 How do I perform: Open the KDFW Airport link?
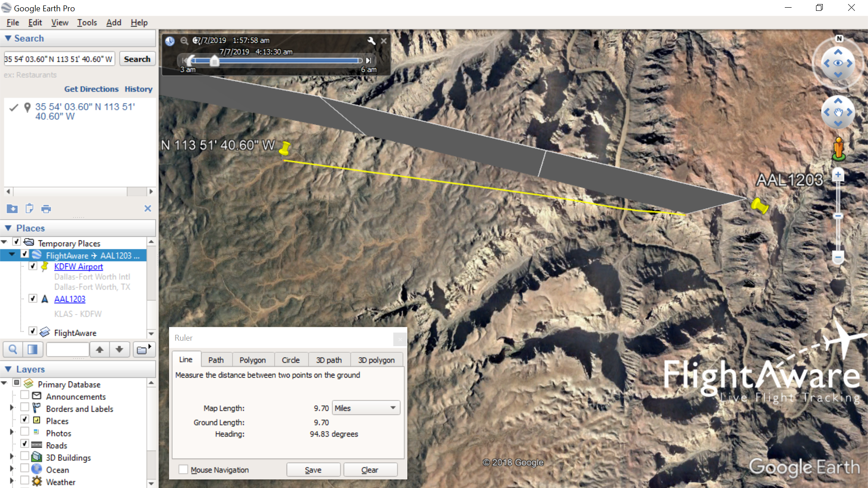[x=79, y=267]
